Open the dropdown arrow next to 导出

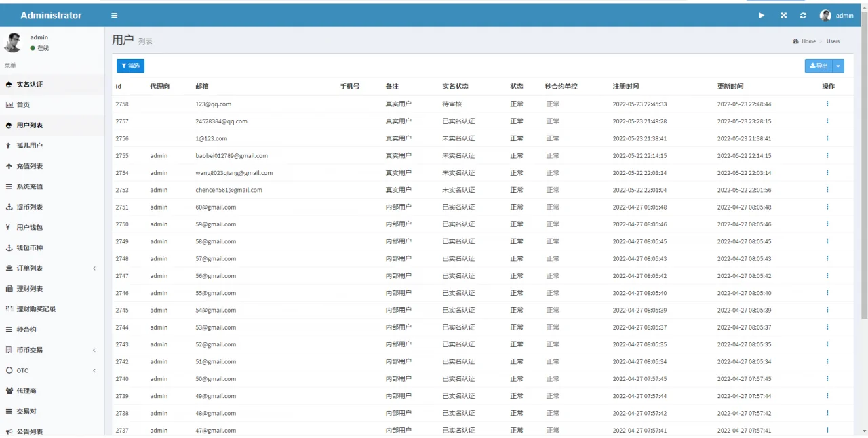839,66
